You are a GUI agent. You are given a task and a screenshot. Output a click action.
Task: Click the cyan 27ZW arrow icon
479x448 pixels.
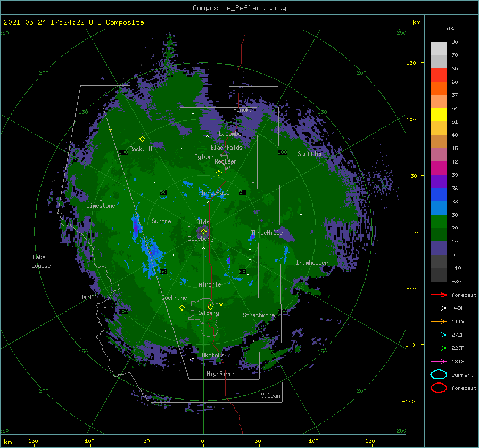[x=439, y=335]
